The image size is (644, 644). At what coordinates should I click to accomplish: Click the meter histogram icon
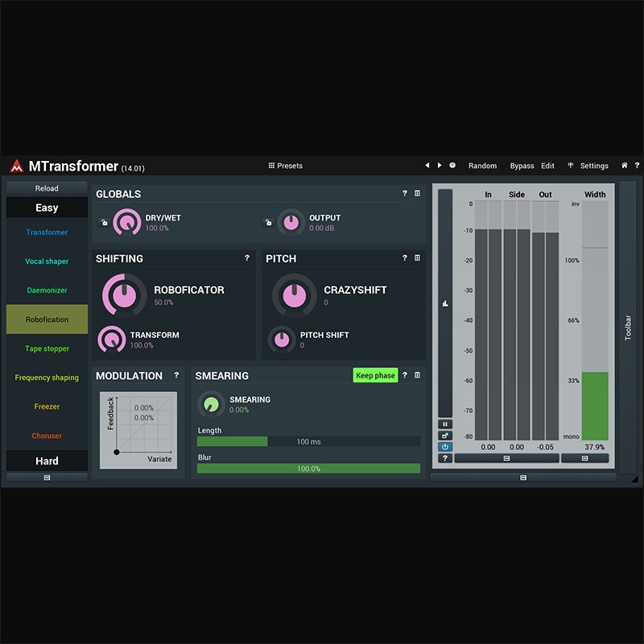click(x=445, y=303)
